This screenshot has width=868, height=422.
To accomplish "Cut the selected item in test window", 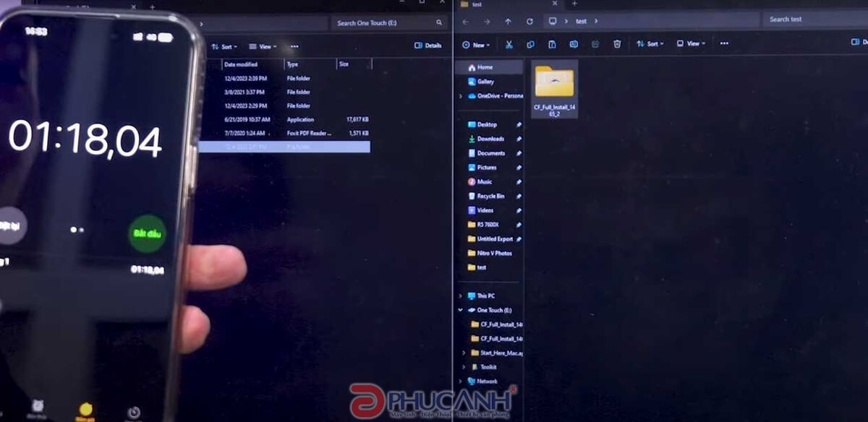I will coord(509,44).
